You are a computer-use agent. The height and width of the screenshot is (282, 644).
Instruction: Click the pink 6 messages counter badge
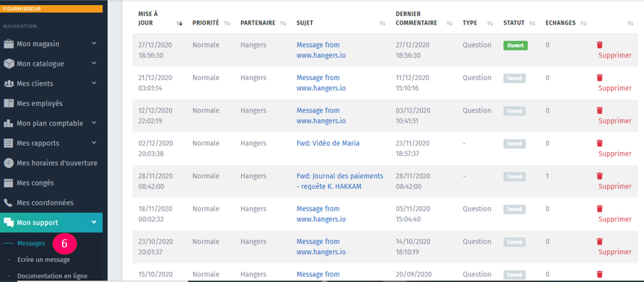click(x=65, y=243)
